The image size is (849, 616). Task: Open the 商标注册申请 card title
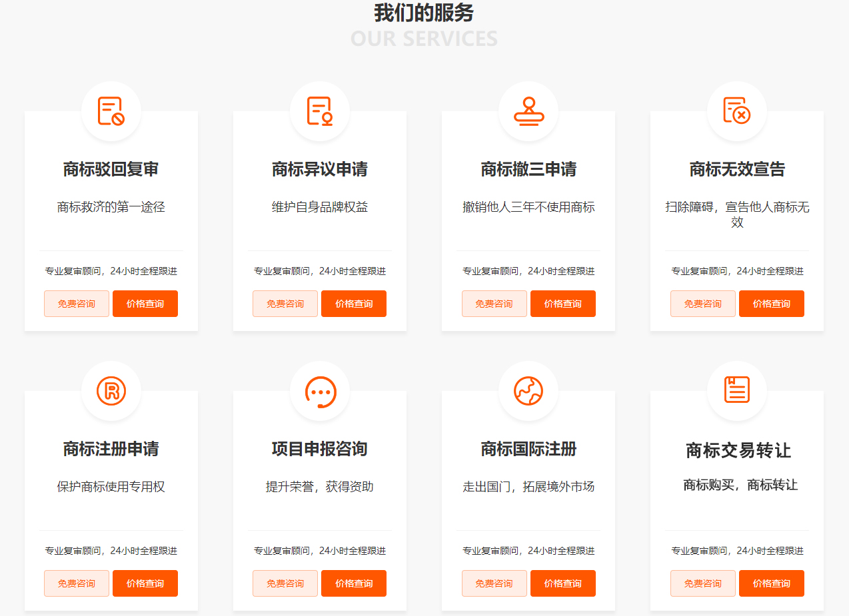[x=111, y=449]
